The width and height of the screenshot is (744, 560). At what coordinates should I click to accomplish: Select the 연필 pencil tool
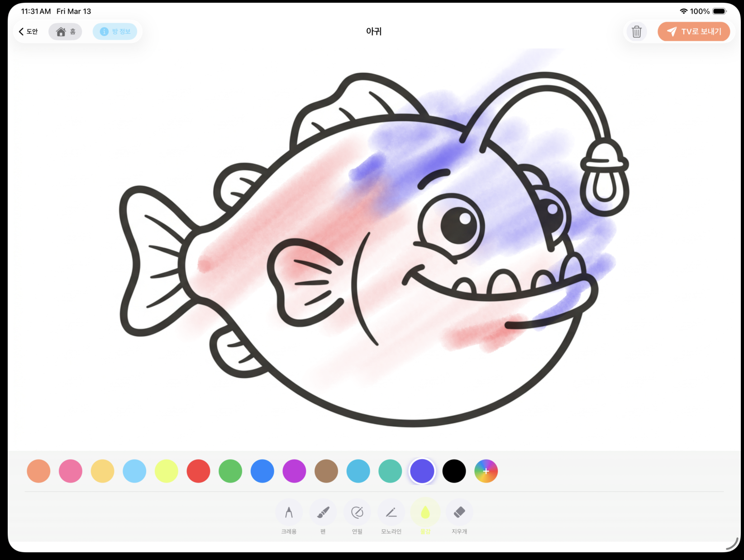[357, 514]
